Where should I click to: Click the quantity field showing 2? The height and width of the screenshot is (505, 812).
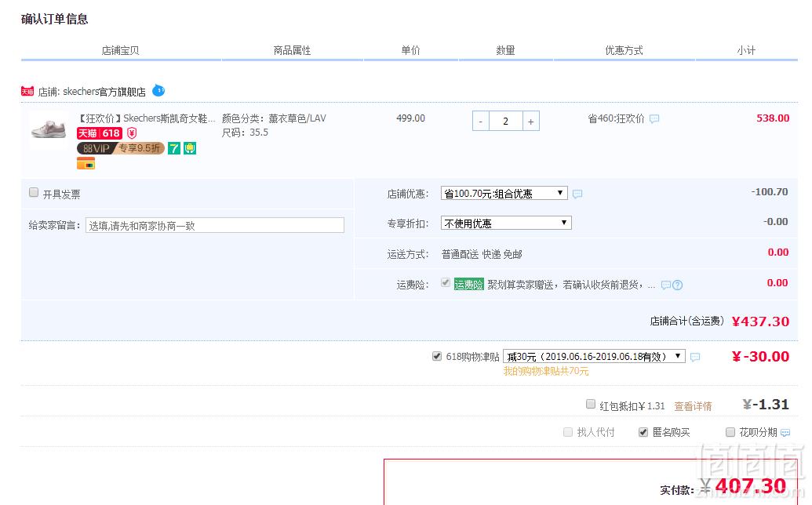pyautogui.click(x=506, y=122)
